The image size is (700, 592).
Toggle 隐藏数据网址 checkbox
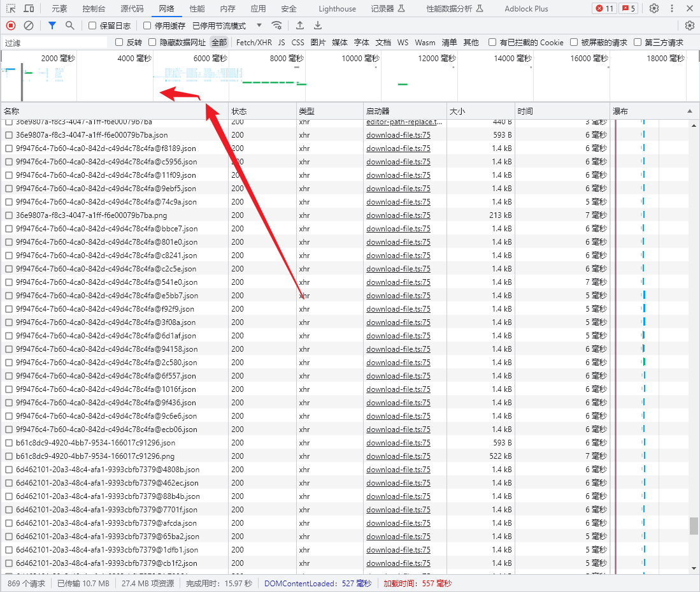point(152,42)
